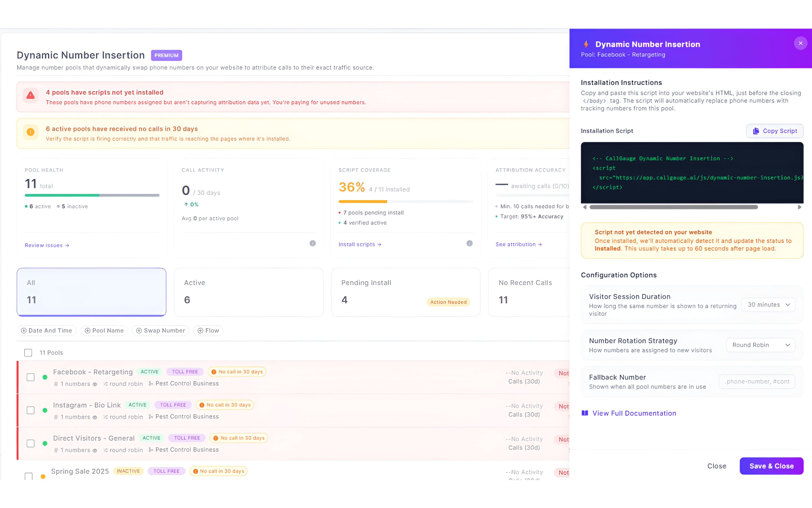Image resolution: width=812 pixels, height=508 pixels.
Task: Click the eye icon in Instagram - Bio Link row
Action: 95,417
